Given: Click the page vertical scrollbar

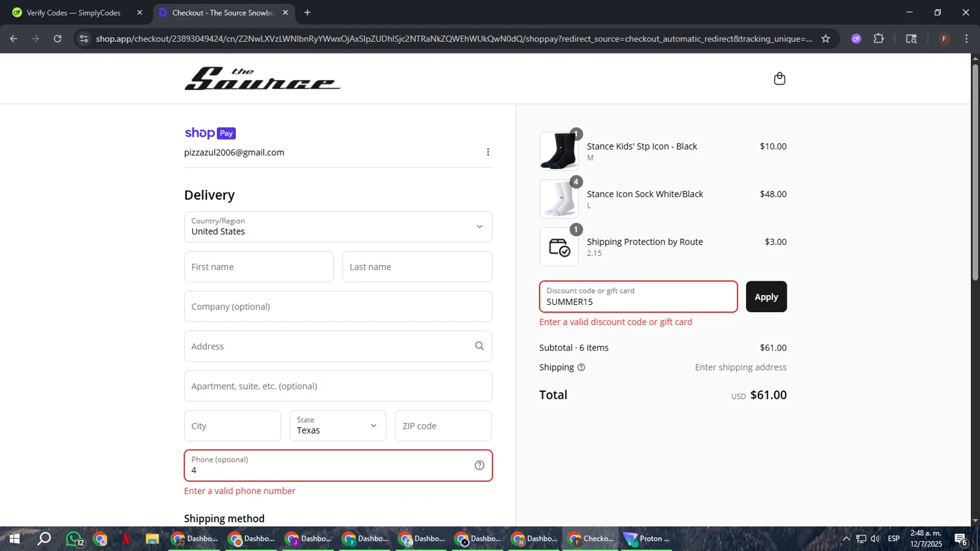Looking at the screenshot, I should point(975,173).
